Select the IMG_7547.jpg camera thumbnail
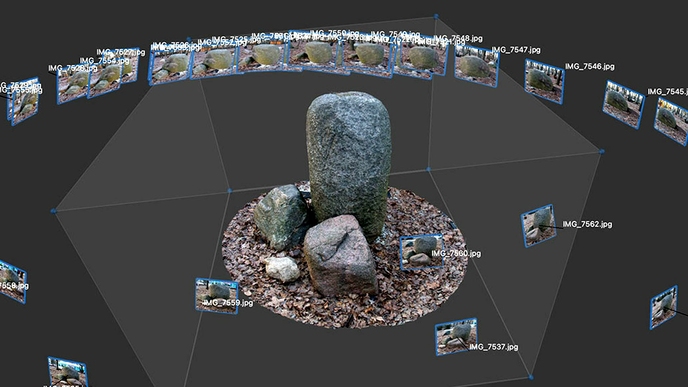The width and height of the screenshot is (688, 387). [x=477, y=66]
